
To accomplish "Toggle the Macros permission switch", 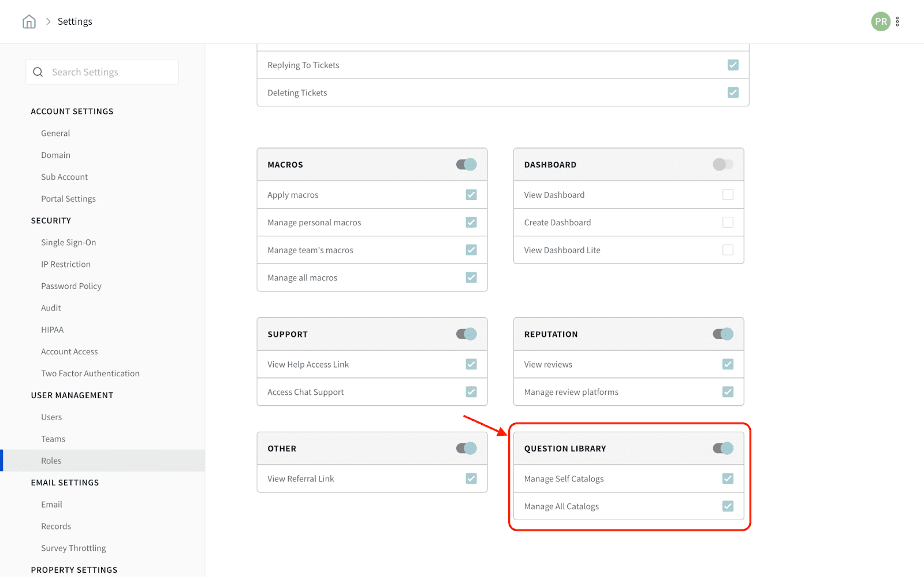I will 466,165.
